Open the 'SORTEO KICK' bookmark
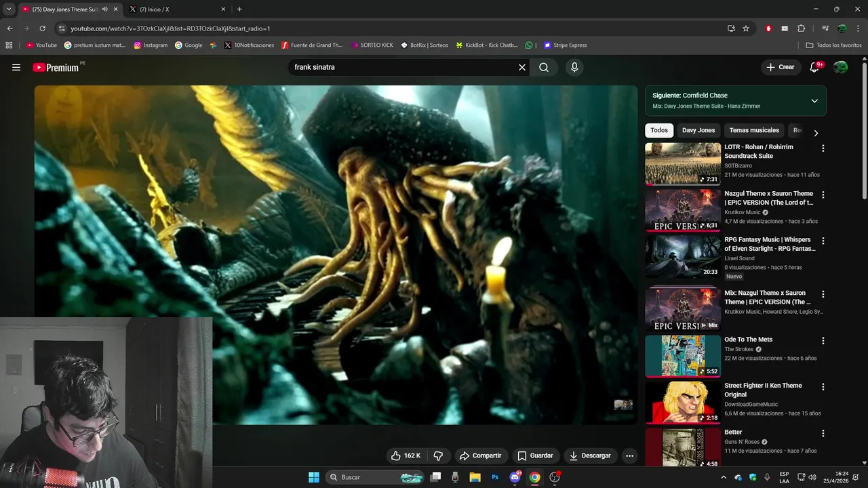The height and width of the screenshot is (488, 868). click(x=372, y=45)
